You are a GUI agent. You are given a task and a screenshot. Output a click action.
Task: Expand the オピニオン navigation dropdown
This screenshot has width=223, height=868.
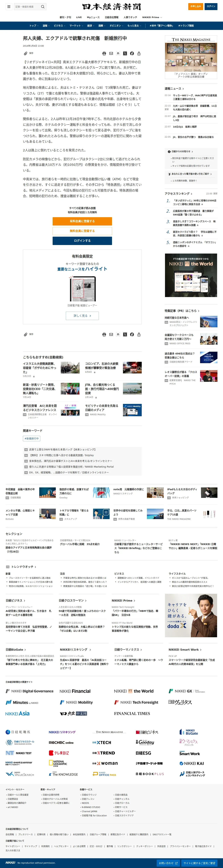point(116,26)
